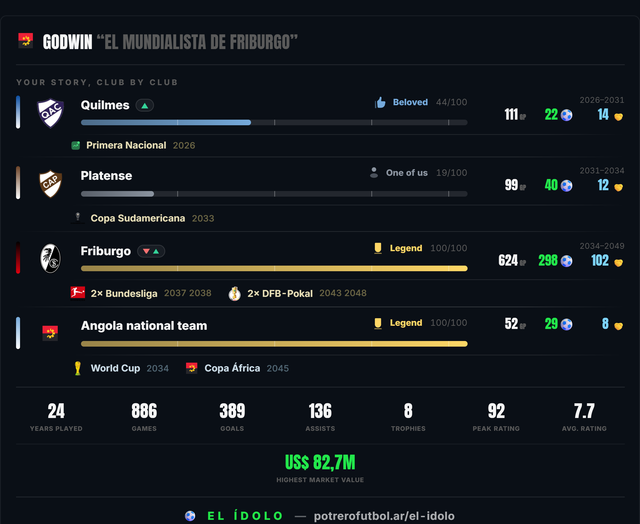
Task: Click the goals ball icon in Angola row
Action: point(567,325)
